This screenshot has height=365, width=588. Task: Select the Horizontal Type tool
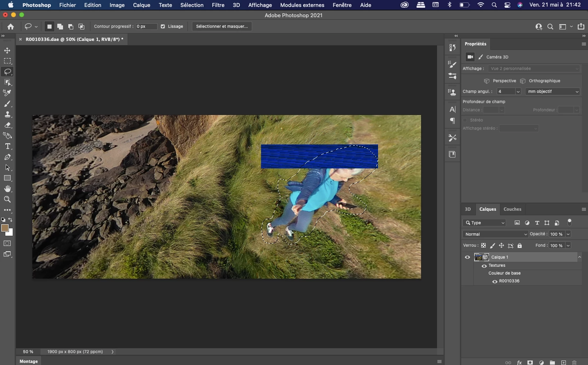[7, 146]
